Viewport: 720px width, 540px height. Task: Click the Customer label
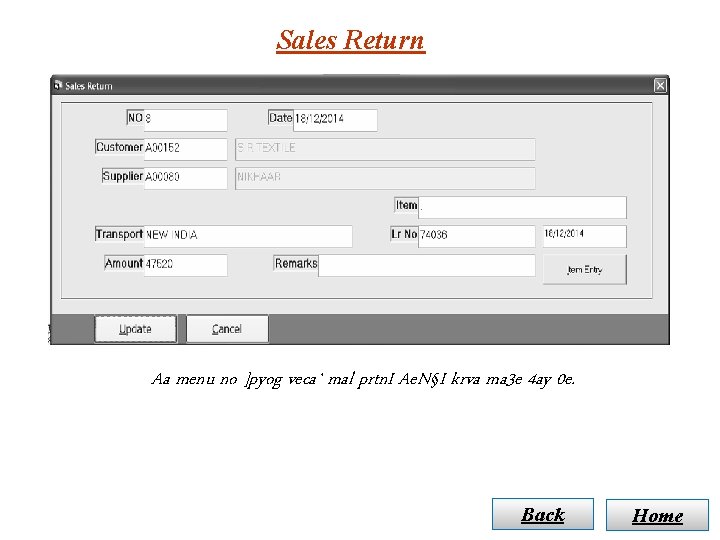click(x=119, y=147)
